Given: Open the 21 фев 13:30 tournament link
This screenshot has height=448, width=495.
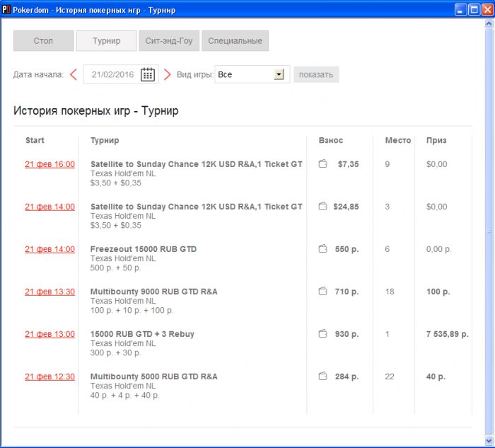Looking at the screenshot, I should coord(50,292).
